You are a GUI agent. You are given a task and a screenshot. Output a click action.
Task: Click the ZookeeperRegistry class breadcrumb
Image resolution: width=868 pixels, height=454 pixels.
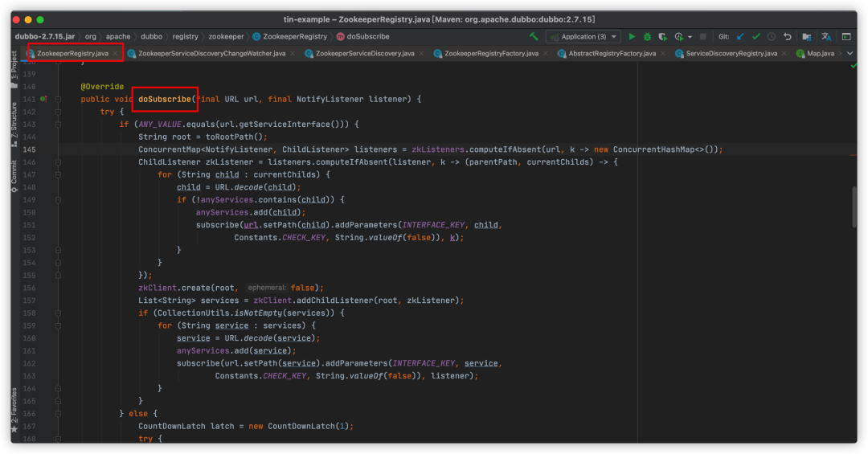pos(290,36)
